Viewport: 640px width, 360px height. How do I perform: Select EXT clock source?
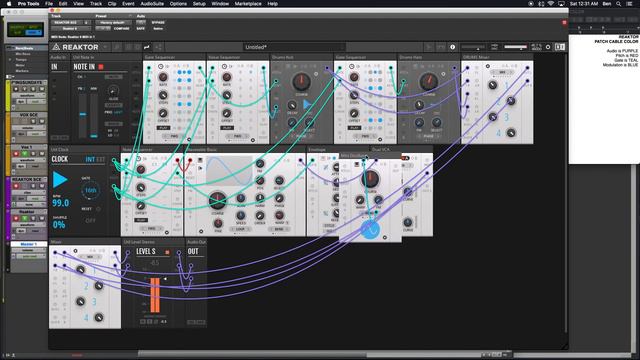click(x=100, y=159)
